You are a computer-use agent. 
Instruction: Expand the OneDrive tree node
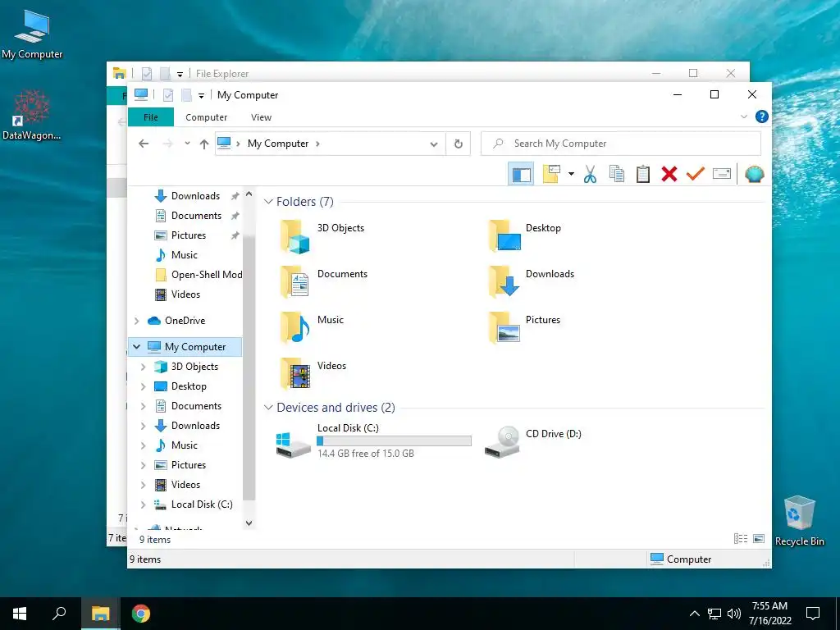coord(137,321)
